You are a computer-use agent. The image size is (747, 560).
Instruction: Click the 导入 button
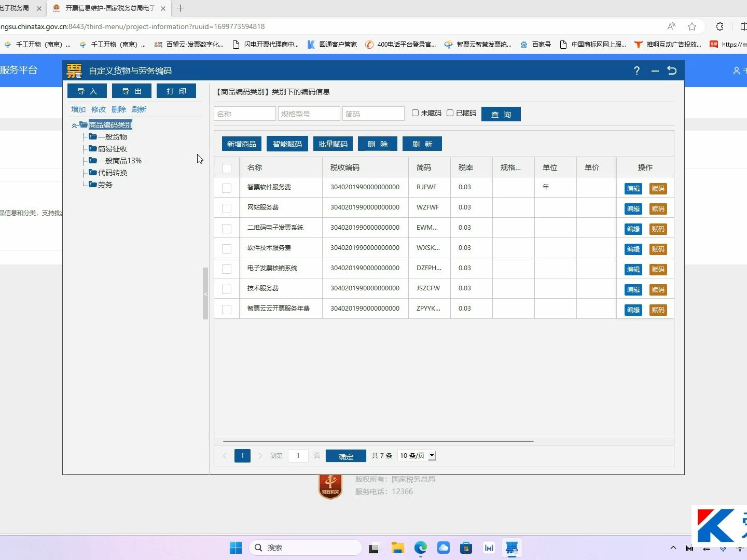click(x=87, y=91)
